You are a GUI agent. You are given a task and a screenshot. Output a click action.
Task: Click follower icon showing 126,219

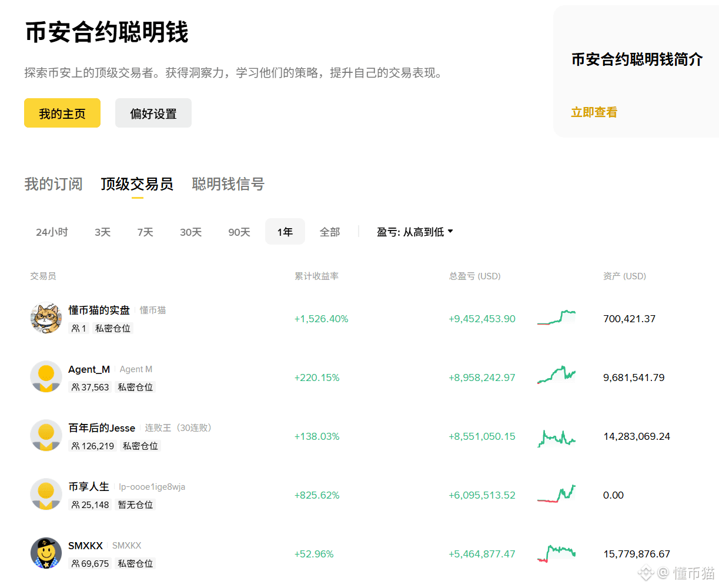(x=75, y=446)
